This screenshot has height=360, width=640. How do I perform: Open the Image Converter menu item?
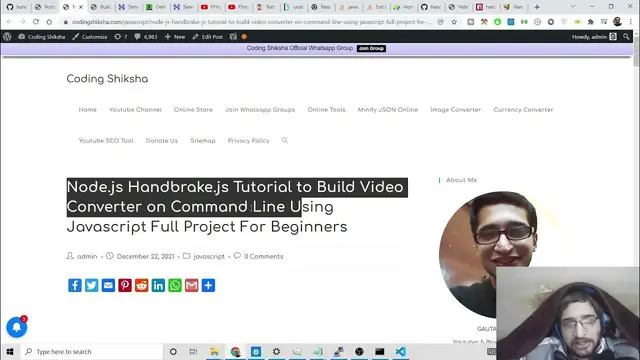[x=456, y=109]
